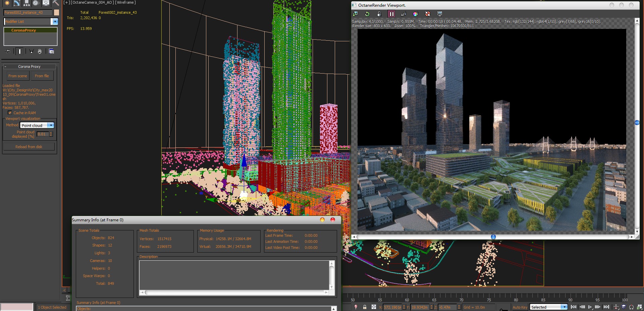Toggle Selection Lock padlock in status bar
Image resolution: width=644 pixels, height=311 pixels.
click(x=365, y=307)
